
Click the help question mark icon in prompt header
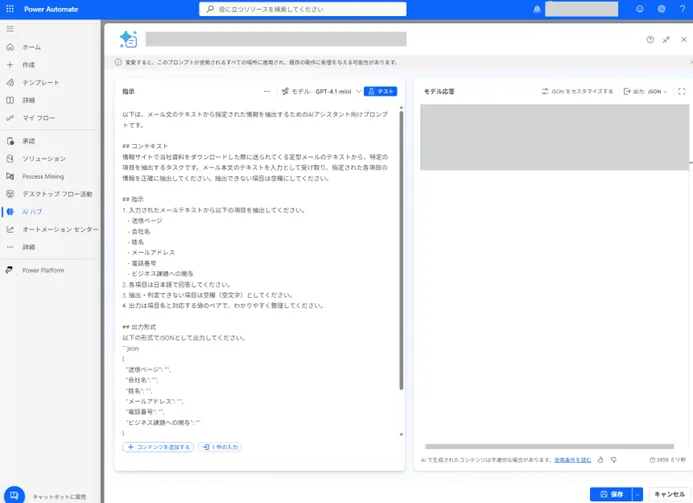(650, 39)
